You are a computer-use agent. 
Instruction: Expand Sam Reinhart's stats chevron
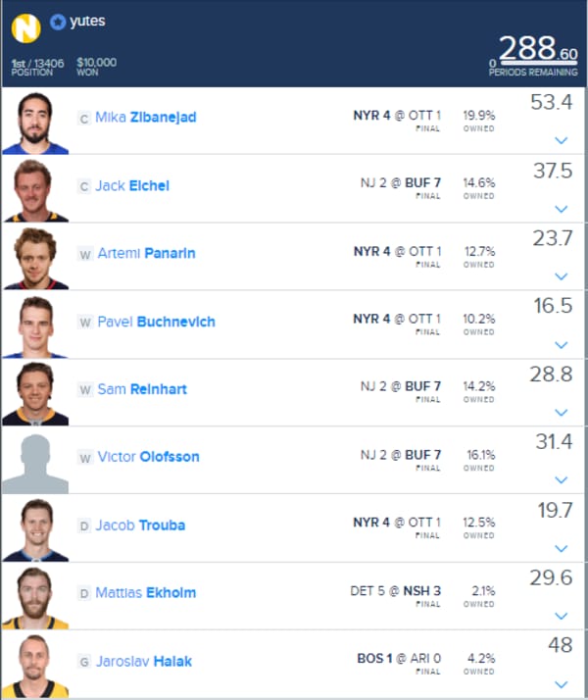[x=561, y=412]
